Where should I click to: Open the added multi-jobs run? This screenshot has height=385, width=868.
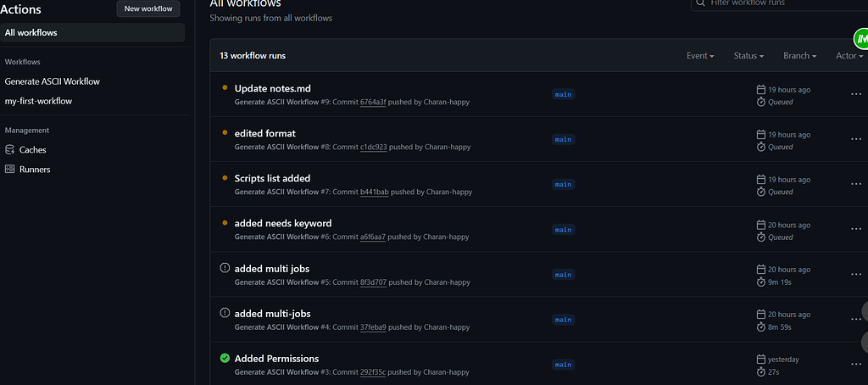tap(272, 314)
